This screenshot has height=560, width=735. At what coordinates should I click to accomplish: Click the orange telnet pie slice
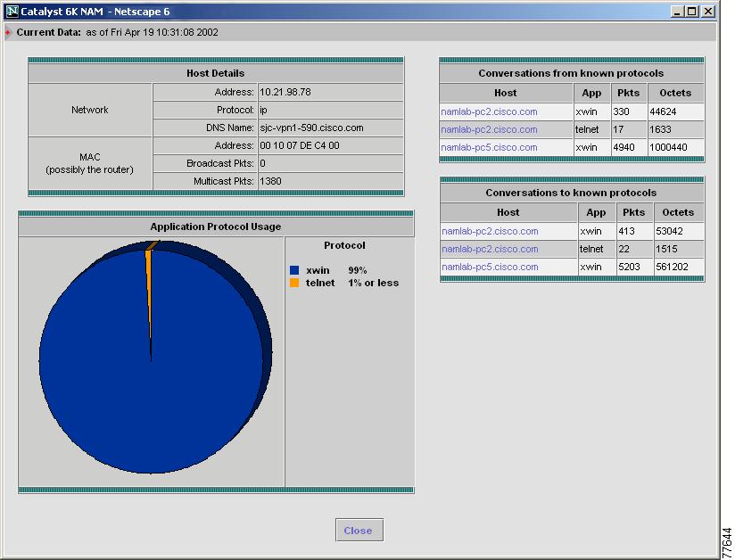coord(149,281)
